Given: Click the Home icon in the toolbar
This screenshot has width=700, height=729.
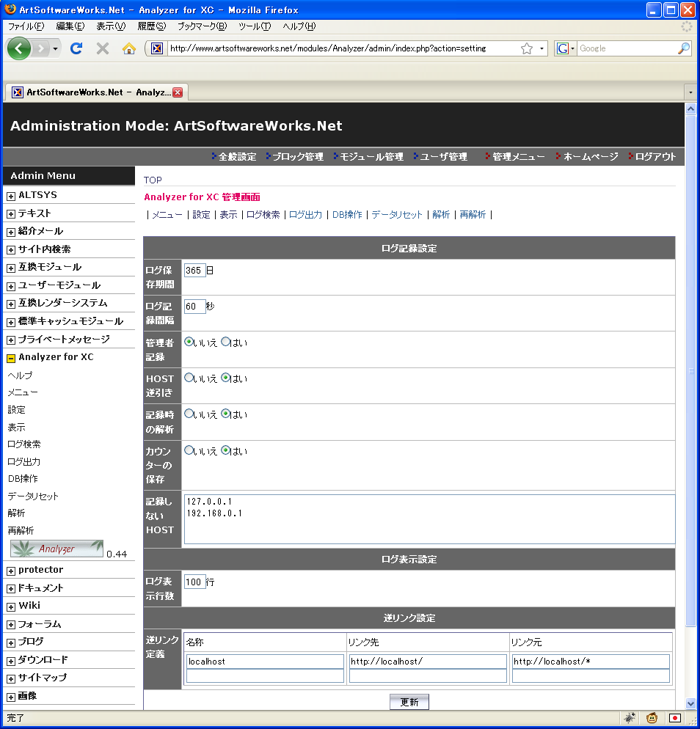Looking at the screenshot, I should tap(129, 48).
